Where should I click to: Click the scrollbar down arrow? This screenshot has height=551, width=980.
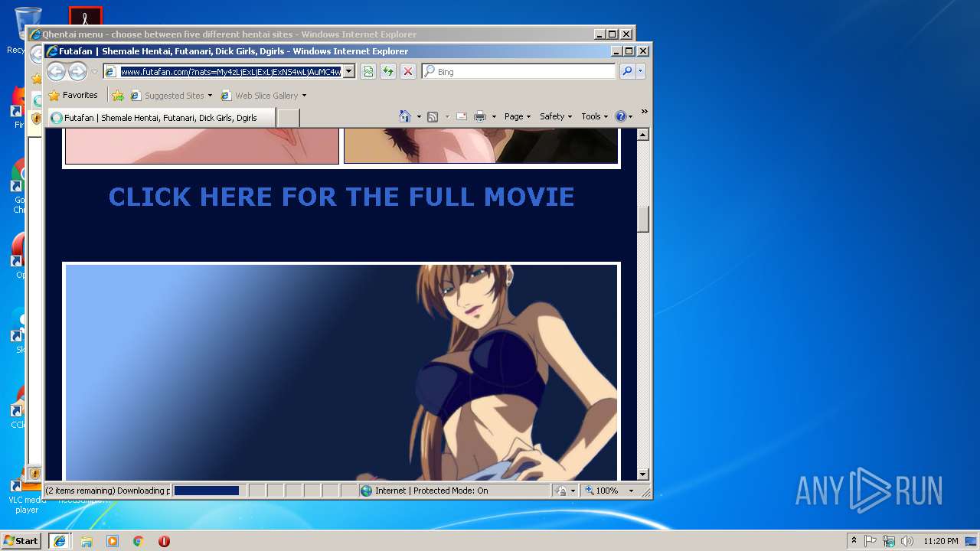click(x=643, y=474)
